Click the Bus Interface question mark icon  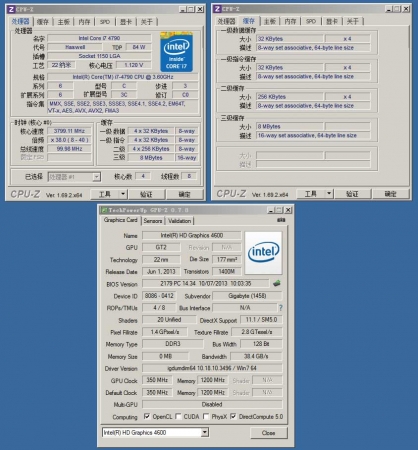coord(281,308)
